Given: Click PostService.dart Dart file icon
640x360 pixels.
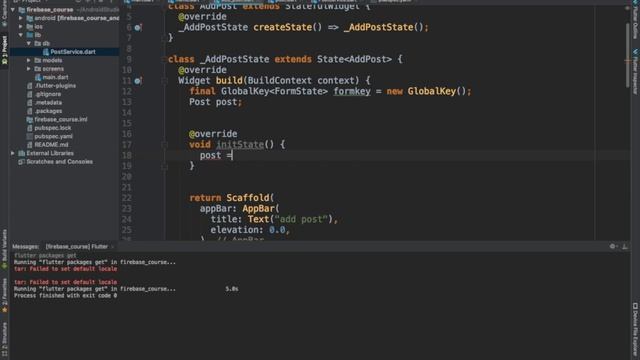Looking at the screenshot, I should [x=46, y=52].
